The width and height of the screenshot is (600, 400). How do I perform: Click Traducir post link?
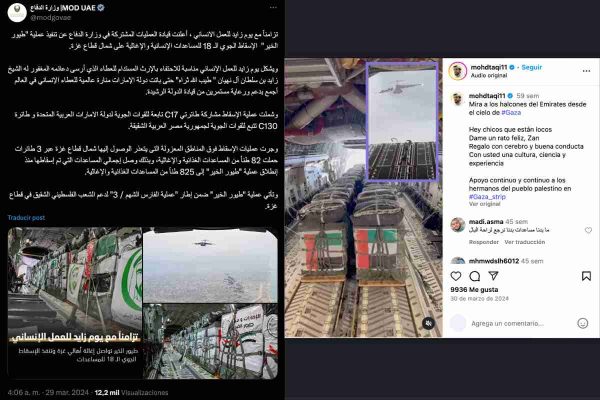26,217
